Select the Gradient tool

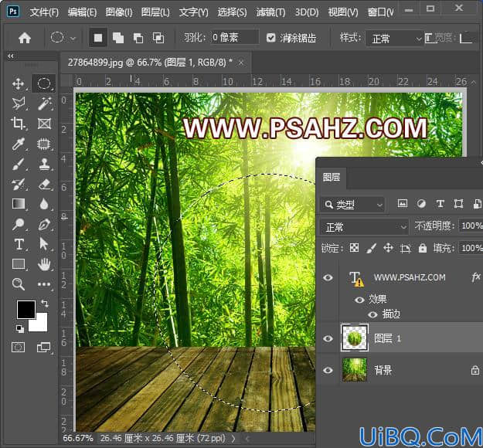[x=19, y=204]
